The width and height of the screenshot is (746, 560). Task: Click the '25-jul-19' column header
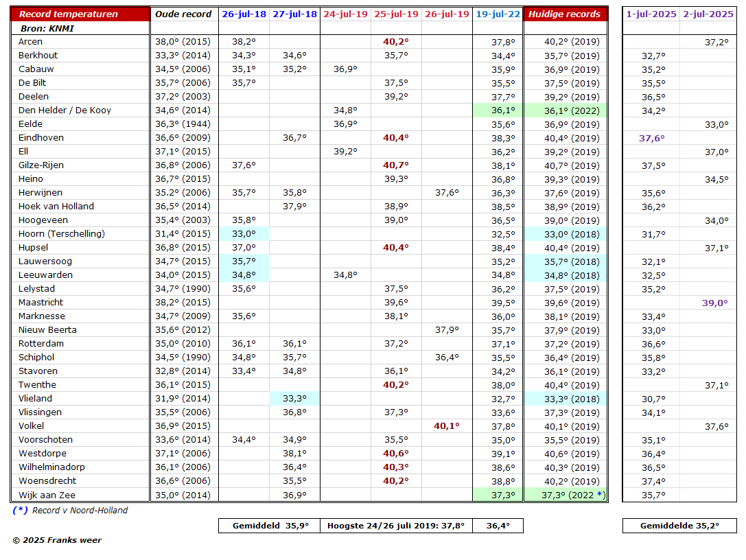tap(396, 14)
